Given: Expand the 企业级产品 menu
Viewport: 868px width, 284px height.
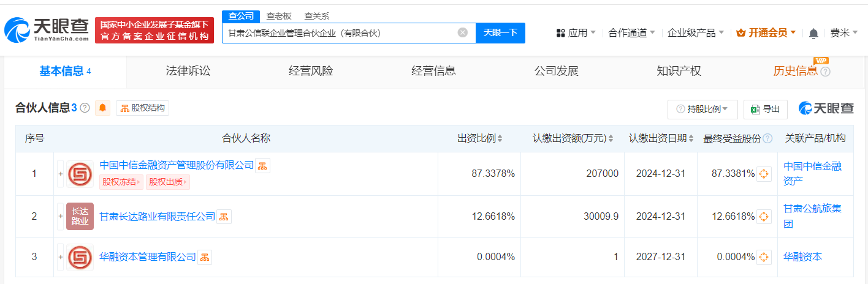Looking at the screenshot, I should (x=695, y=33).
